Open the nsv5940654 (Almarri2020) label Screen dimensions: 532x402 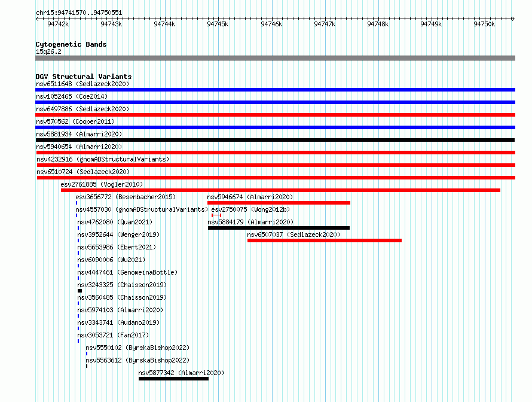(x=79, y=147)
